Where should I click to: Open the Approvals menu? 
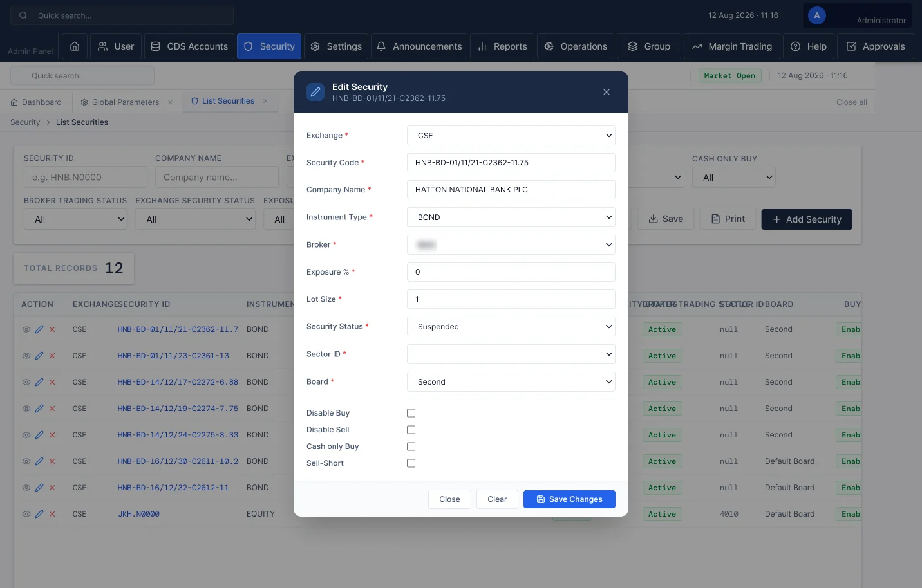tap(876, 46)
